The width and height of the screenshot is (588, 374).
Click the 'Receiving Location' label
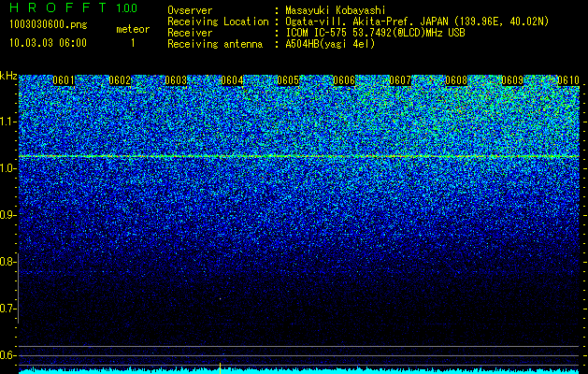point(218,22)
